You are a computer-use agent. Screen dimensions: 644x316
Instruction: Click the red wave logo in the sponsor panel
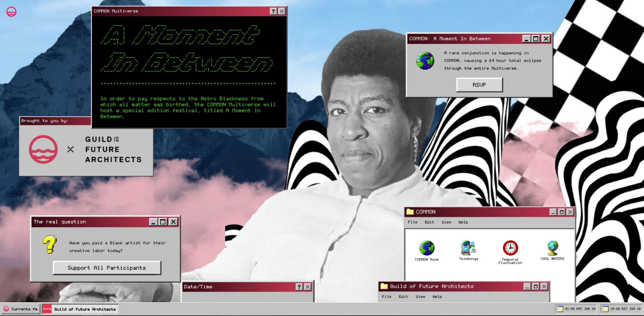point(43,149)
